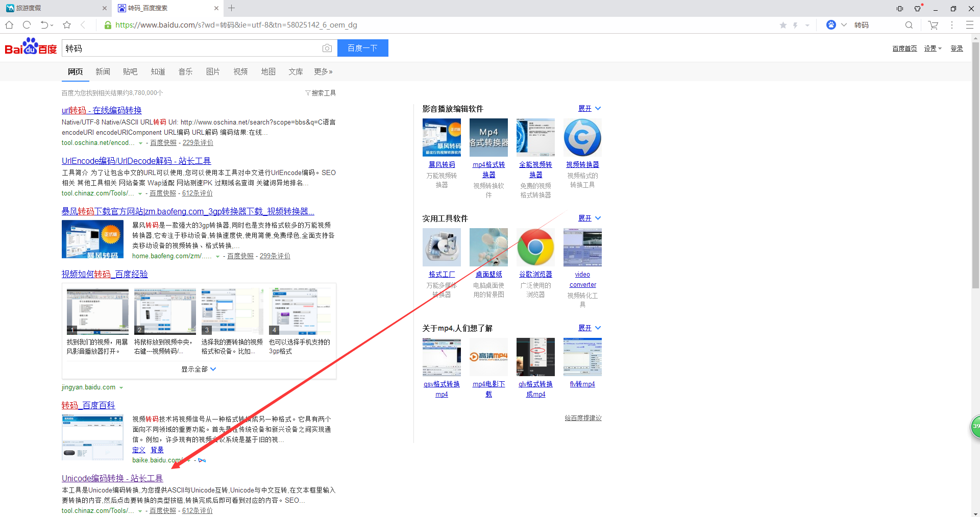Open the shopping cart icon in toolbar
Viewport: 980px width, 517px height.
point(933,25)
